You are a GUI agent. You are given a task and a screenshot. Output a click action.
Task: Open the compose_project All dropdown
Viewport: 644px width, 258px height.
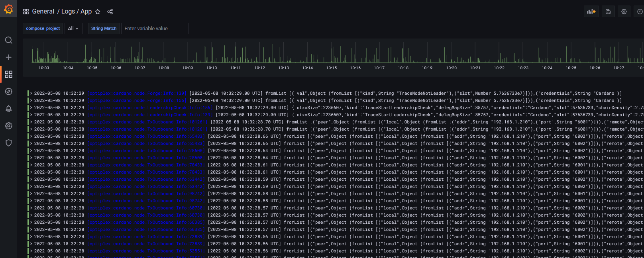(73, 29)
